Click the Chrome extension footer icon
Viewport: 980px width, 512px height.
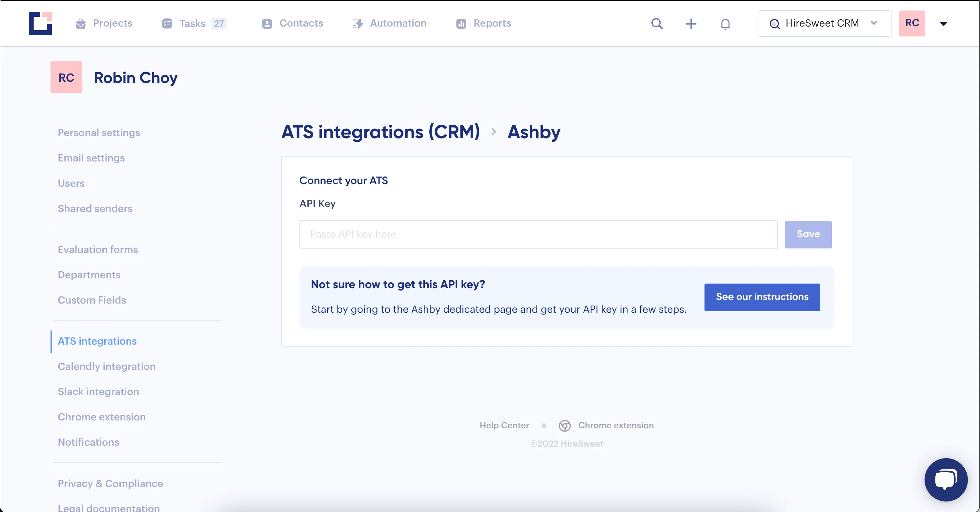click(564, 426)
